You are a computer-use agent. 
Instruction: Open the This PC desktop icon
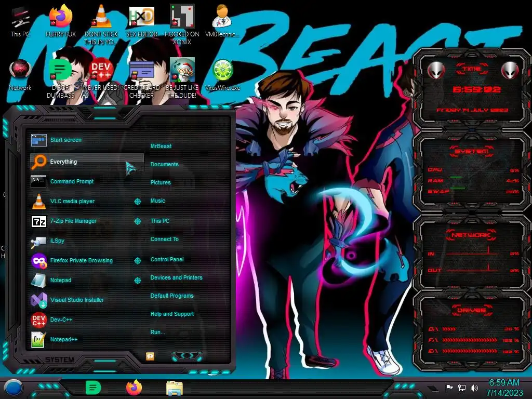[20, 21]
